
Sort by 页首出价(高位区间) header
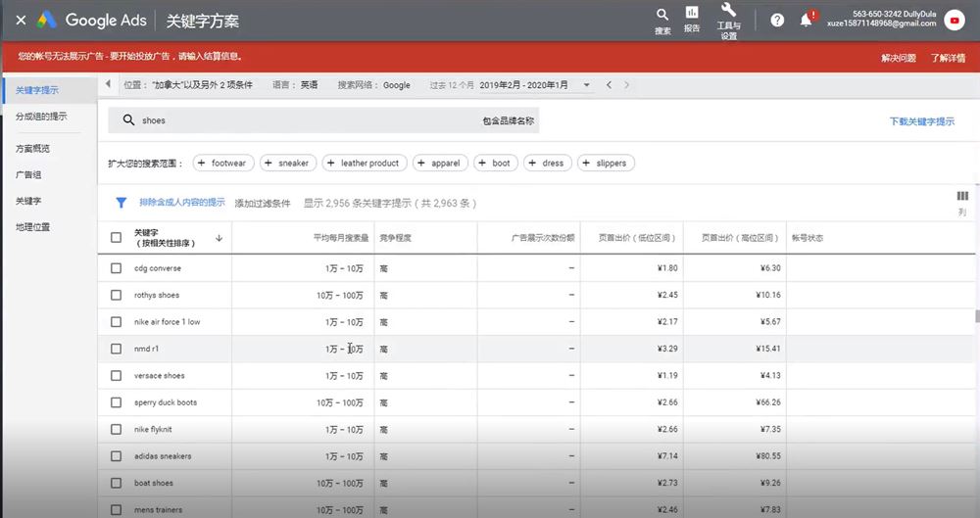point(740,237)
